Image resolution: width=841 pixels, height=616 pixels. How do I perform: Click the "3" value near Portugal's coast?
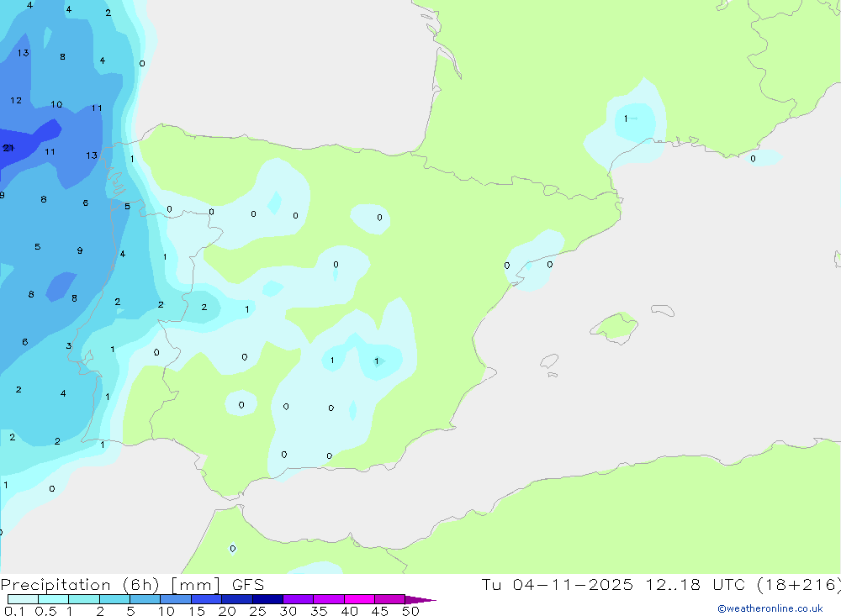point(69,345)
